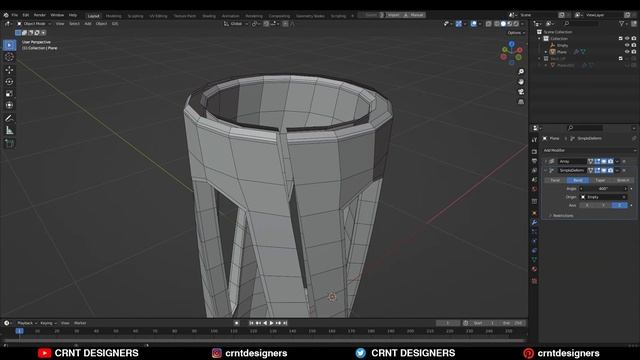Open the Physics properties tab
640x360 pixels.
[534, 241]
